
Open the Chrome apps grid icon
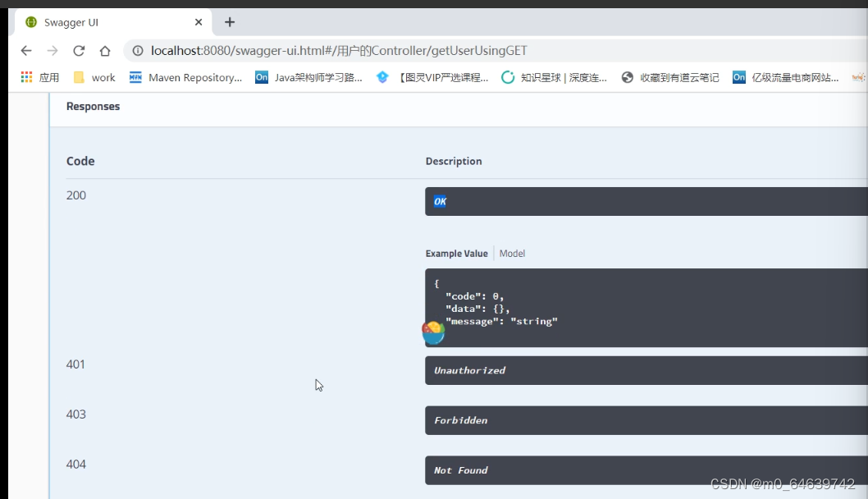[25, 76]
